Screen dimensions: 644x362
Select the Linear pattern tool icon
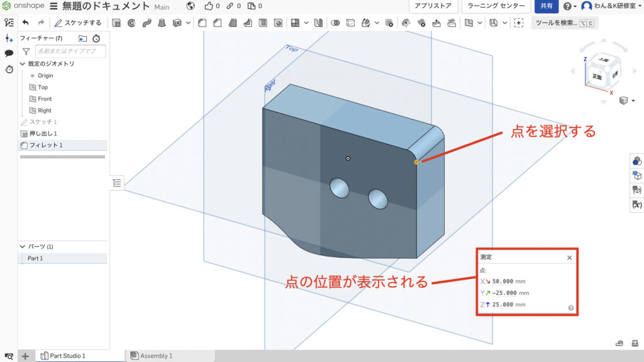coord(295,23)
